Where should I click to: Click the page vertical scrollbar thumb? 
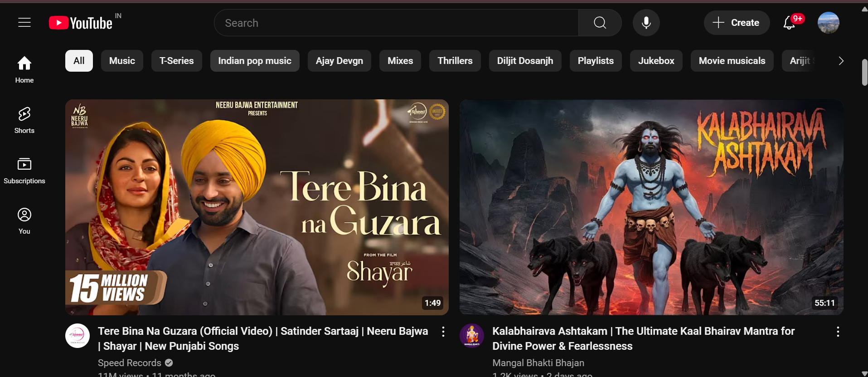(864, 72)
